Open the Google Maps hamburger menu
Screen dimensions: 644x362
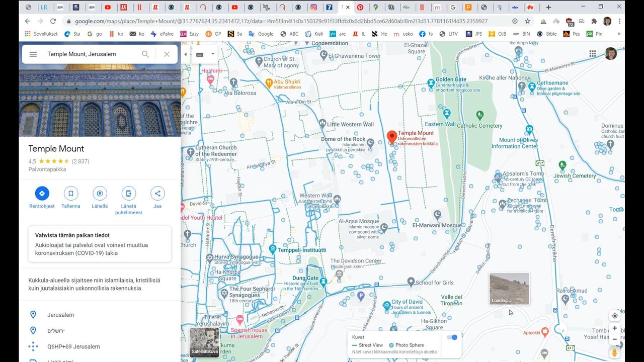tap(33, 54)
